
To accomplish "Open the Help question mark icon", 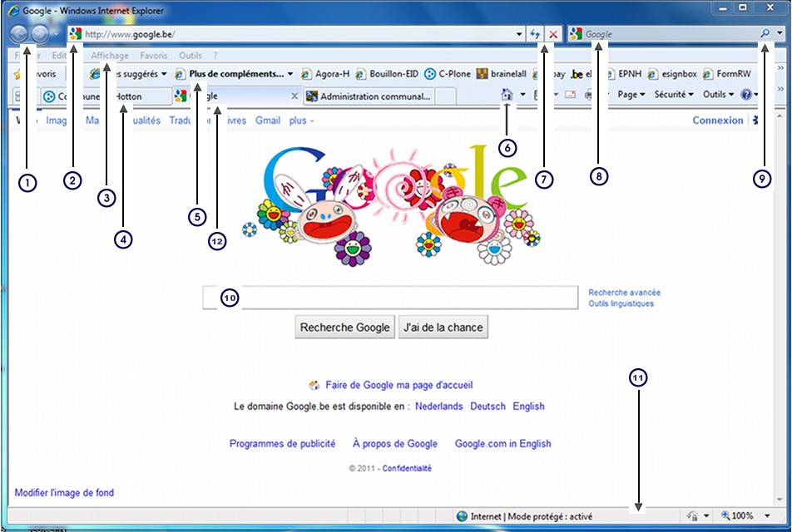I will pos(746,95).
